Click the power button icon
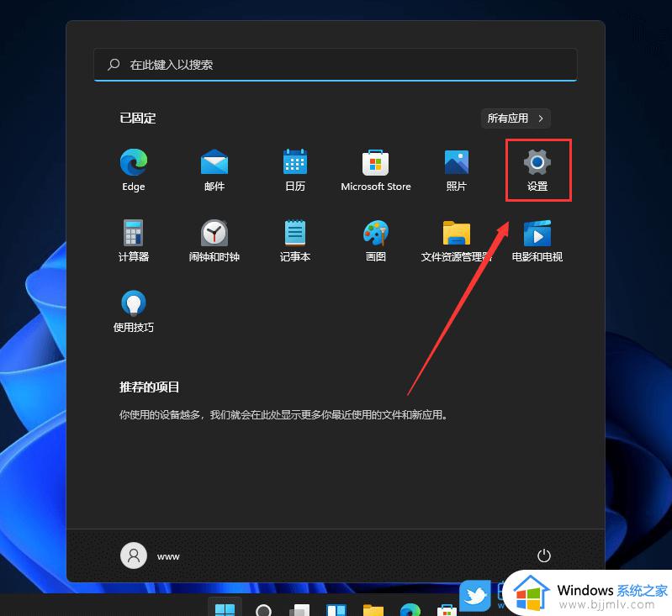This screenshot has height=616, width=672. click(x=543, y=555)
